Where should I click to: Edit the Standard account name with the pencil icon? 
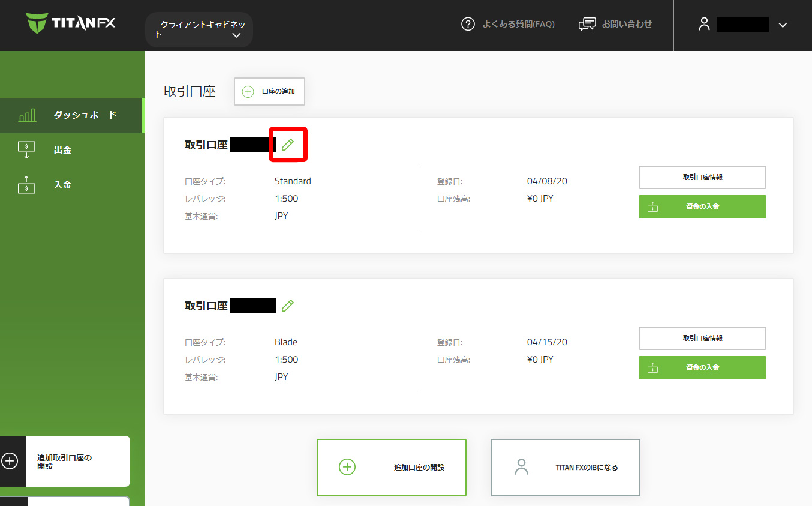pos(288,145)
